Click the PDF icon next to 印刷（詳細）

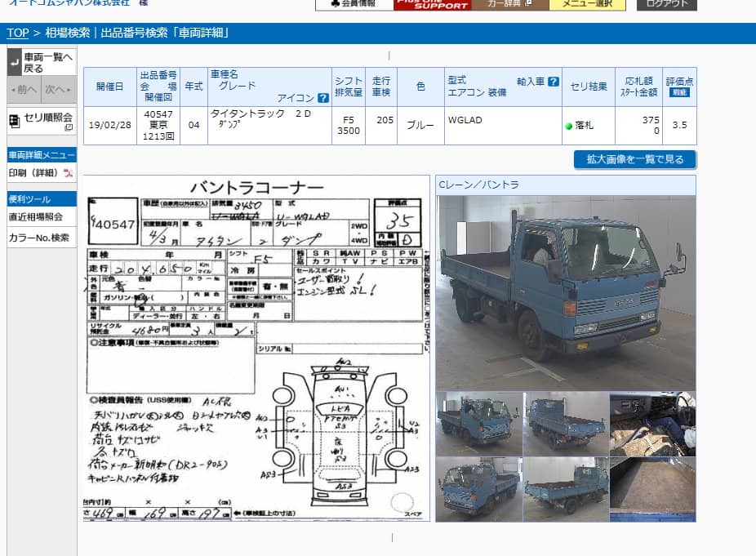(x=69, y=173)
